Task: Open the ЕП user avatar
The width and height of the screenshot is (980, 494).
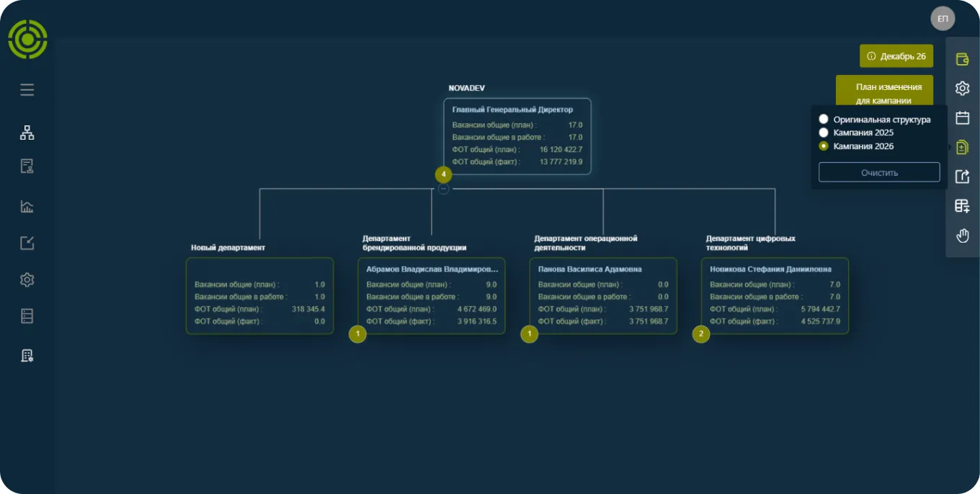Action: coord(943,18)
